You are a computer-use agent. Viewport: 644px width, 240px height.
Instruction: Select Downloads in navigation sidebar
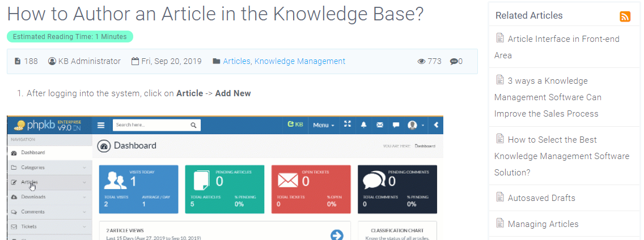click(x=33, y=197)
